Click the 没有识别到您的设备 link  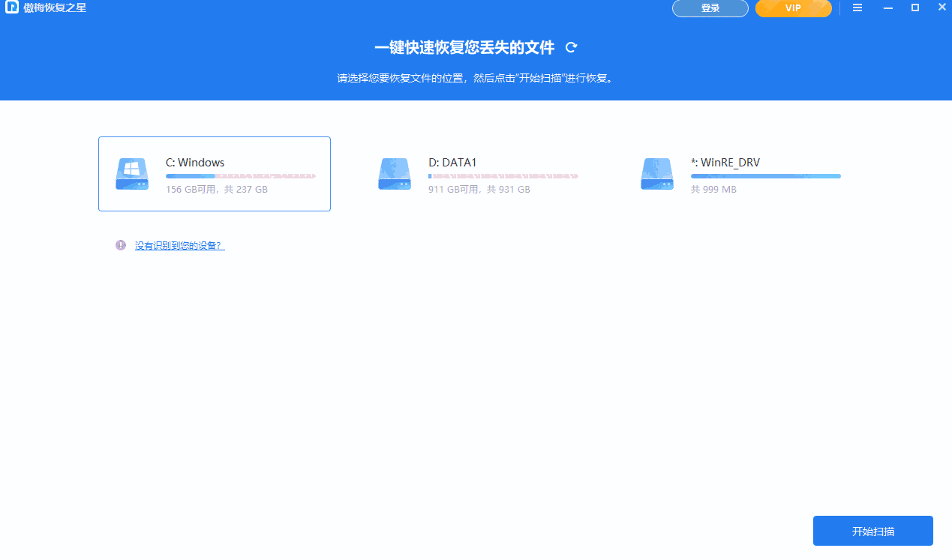(179, 245)
